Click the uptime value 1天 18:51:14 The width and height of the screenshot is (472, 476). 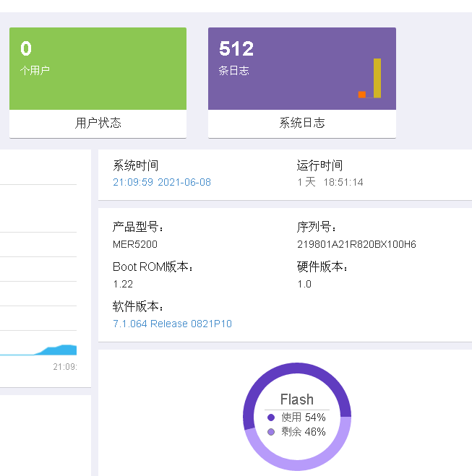click(x=330, y=182)
